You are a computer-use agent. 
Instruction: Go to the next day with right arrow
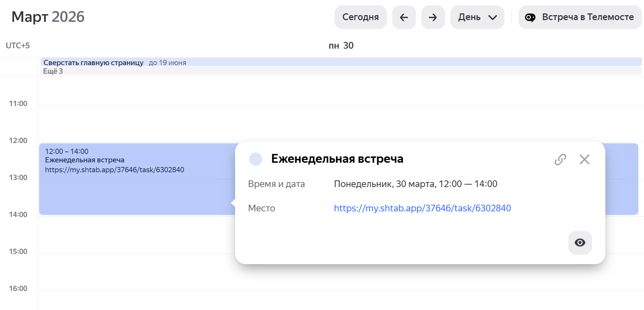[x=433, y=17]
